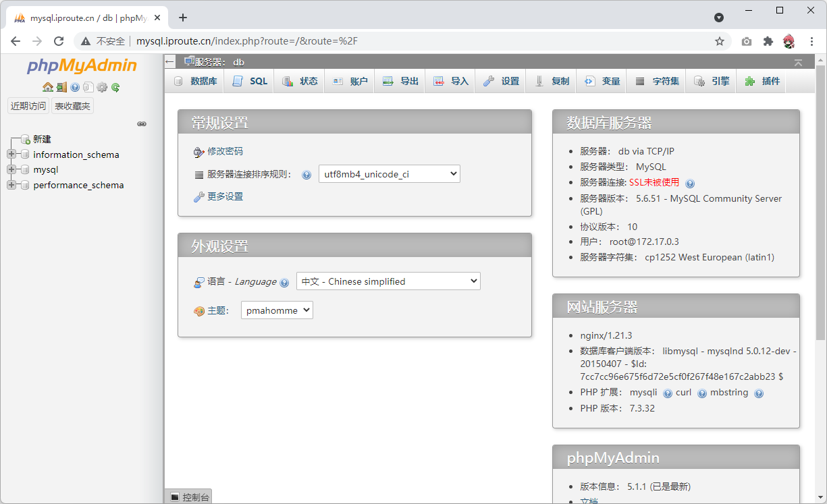Reload the navigation panel with green arrow
Image resolution: width=827 pixels, height=504 pixels.
(115, 87)
